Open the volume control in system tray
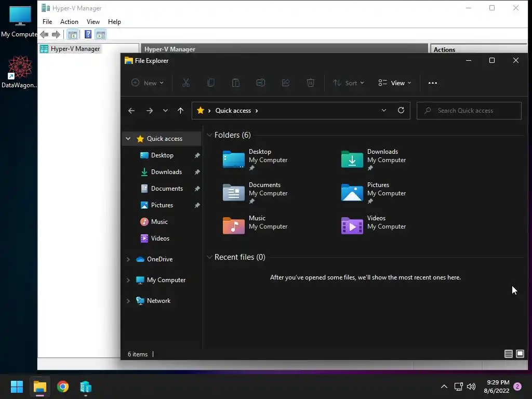The width and height of the screenshot is (532, 399). click(471, 387)
